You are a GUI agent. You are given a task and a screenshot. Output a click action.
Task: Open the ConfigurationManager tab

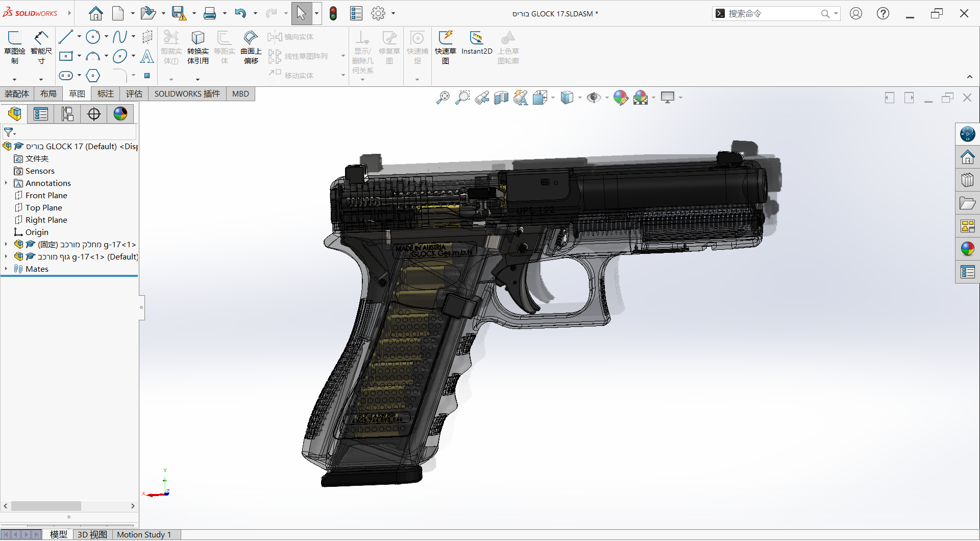67,113
